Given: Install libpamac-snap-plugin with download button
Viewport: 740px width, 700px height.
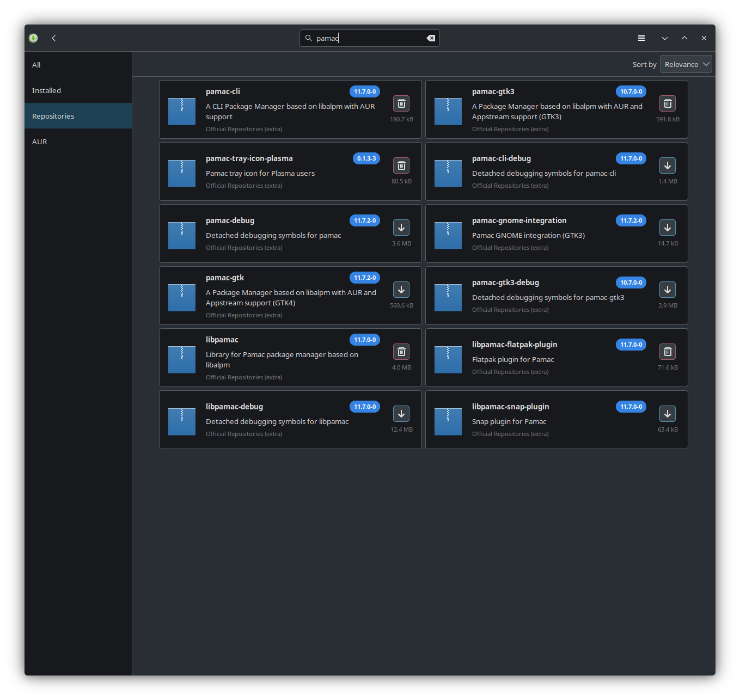Looking at the screenshot, I should tap(668, 414).
